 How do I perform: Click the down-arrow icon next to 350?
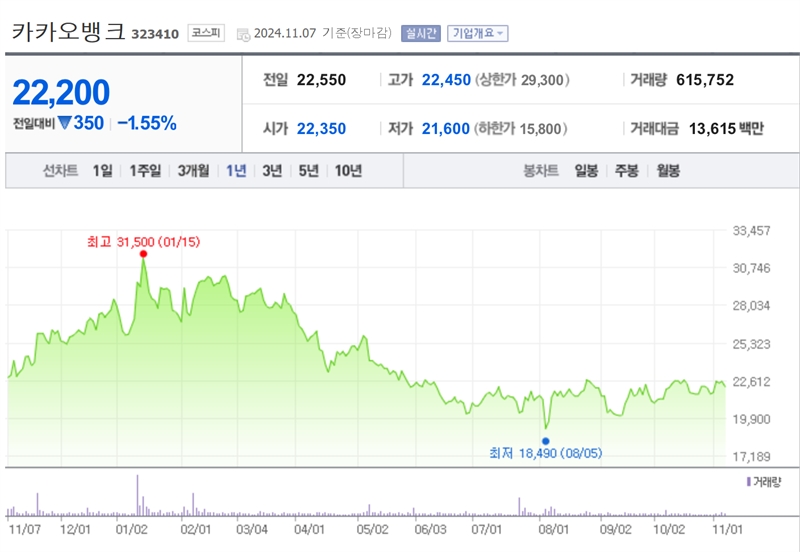[64, 123]
